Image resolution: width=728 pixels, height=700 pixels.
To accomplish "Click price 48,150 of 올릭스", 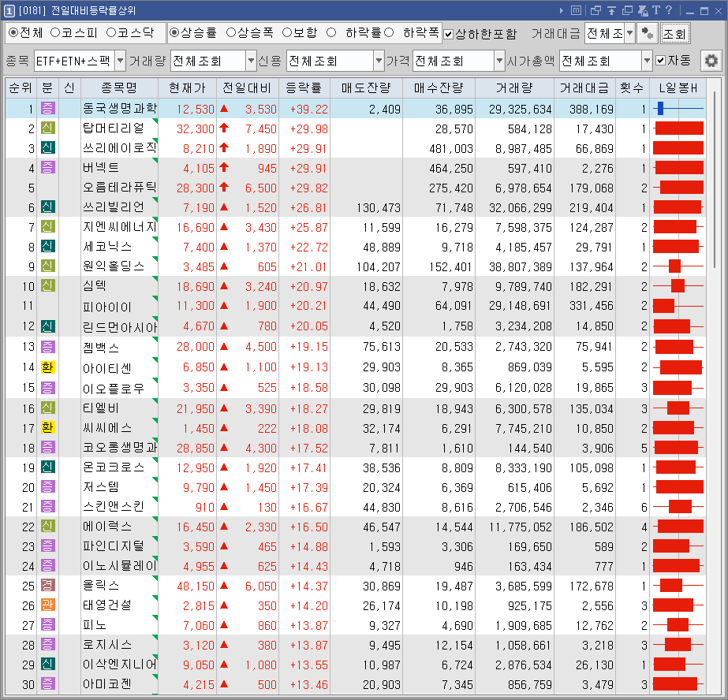I will pyautogui.click(x=196, y=586).
